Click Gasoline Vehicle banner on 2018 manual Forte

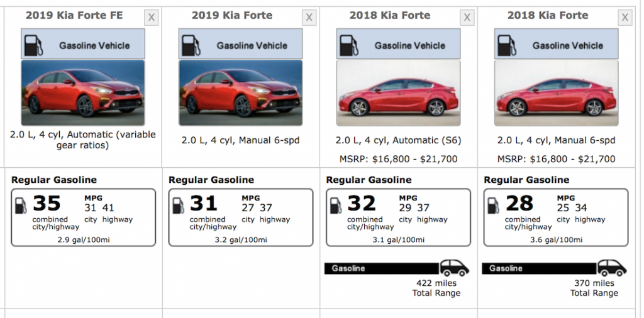click(556, 43)
